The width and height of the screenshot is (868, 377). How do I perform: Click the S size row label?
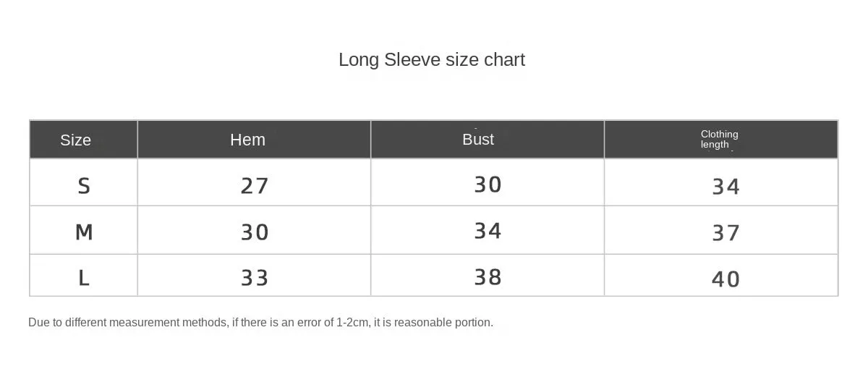84,186
